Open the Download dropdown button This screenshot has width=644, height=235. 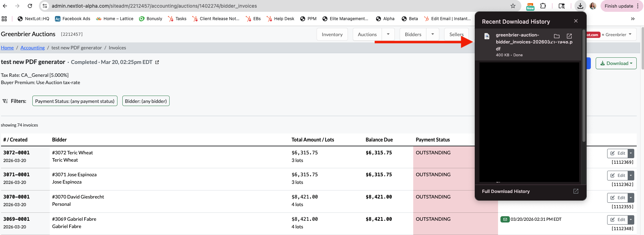tap(616, 63)
